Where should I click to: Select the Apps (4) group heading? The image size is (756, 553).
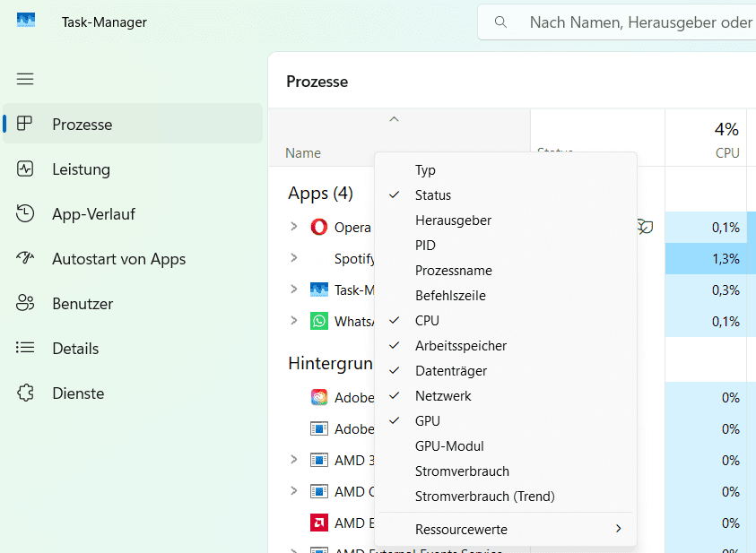(x=320, y=194)
